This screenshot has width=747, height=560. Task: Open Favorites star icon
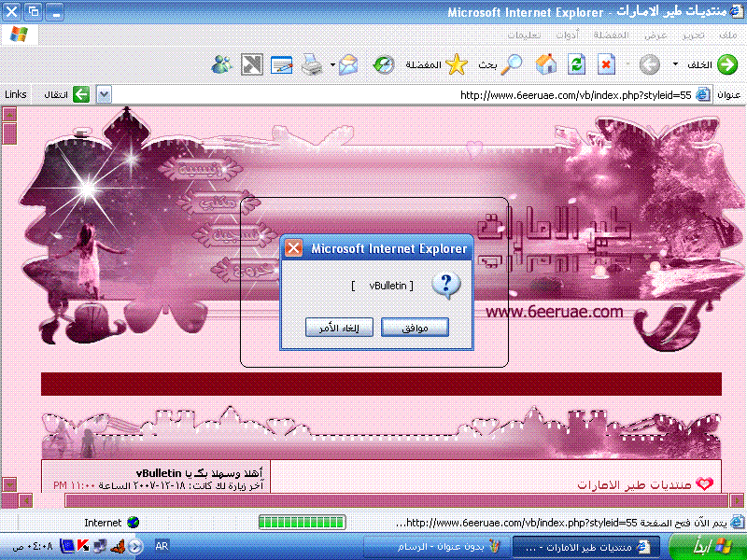[x=456, y=64]
